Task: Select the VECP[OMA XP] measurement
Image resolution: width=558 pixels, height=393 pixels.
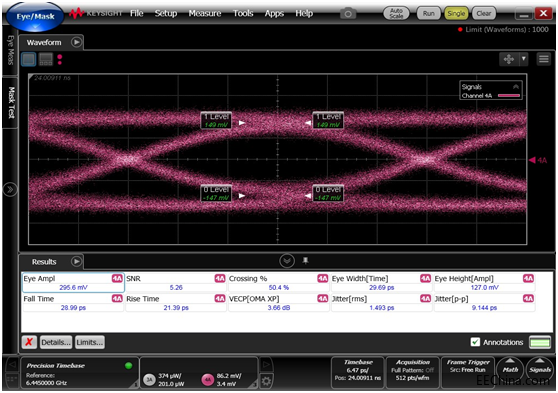Action: 279,303
